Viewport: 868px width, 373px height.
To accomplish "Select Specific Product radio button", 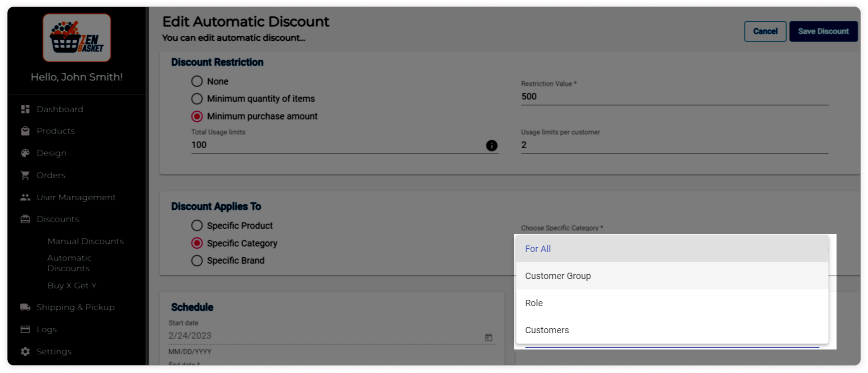I will 197,226.
